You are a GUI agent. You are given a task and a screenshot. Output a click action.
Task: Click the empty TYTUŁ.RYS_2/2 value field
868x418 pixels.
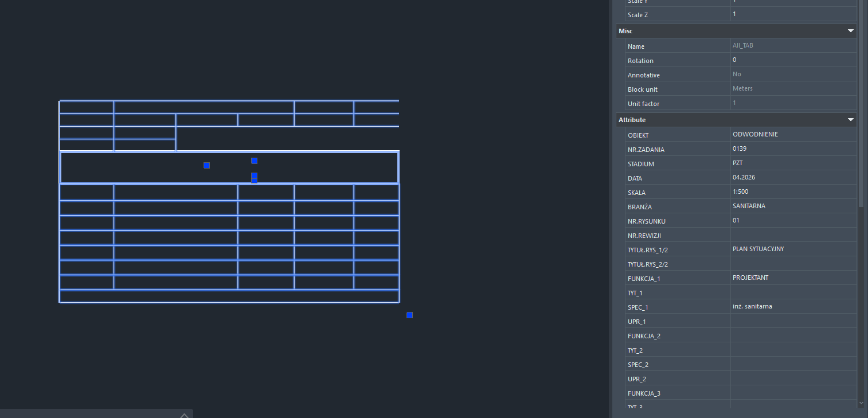pyautogui.click(x=793, y=264)
